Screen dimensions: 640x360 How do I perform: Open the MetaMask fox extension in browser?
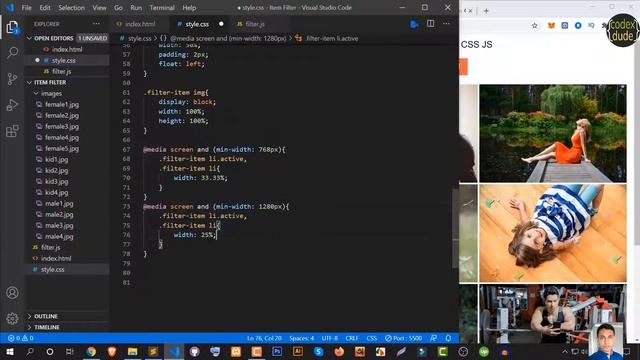551,25
